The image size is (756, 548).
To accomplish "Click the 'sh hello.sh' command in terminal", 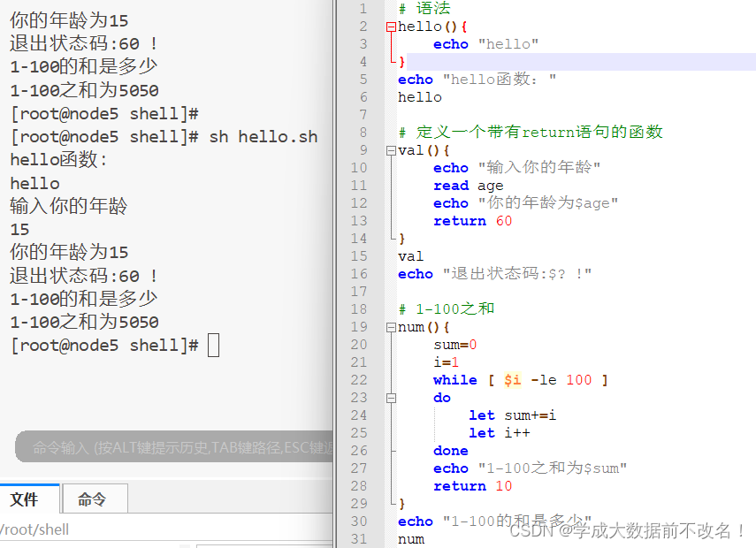I will pos(263,137).
